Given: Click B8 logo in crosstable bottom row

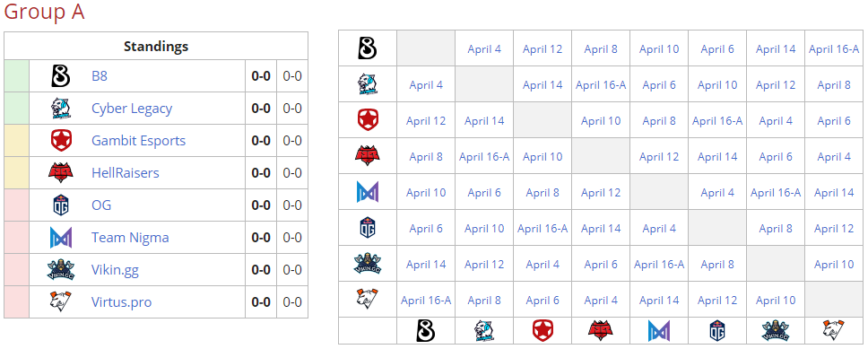Looking at the screenshot, I should 426,331.
